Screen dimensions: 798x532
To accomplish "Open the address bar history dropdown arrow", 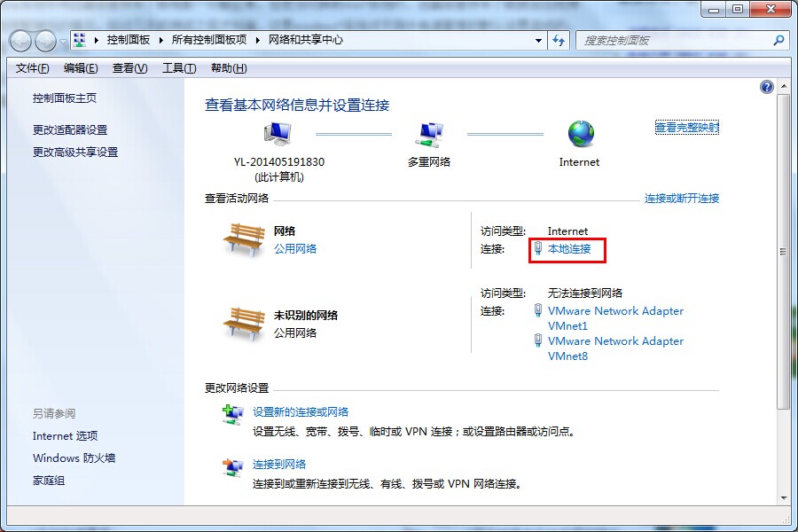I will tap(538, 40).
